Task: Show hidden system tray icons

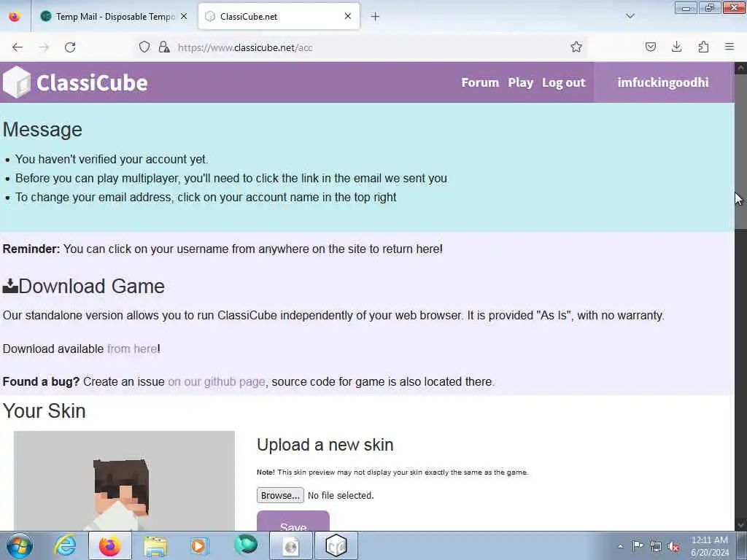Action: point(620,546)
